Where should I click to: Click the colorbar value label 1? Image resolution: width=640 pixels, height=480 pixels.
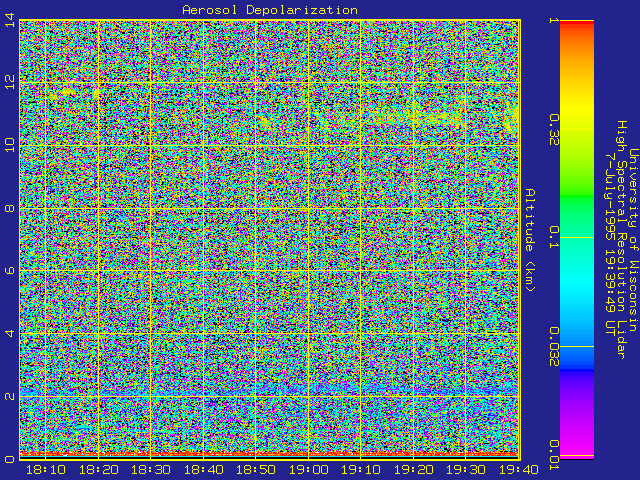tap(553, 20)
